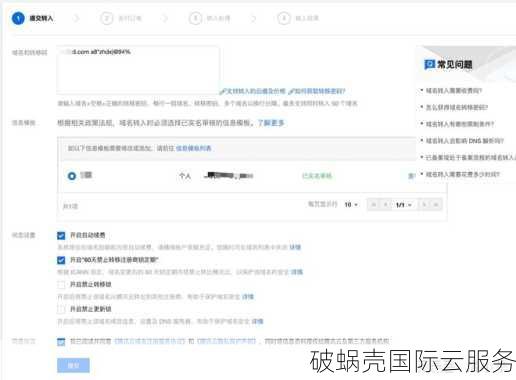Click the step 4 circle in wizard
This screenshot has height=380, width=516.
(x=284, y=18)
